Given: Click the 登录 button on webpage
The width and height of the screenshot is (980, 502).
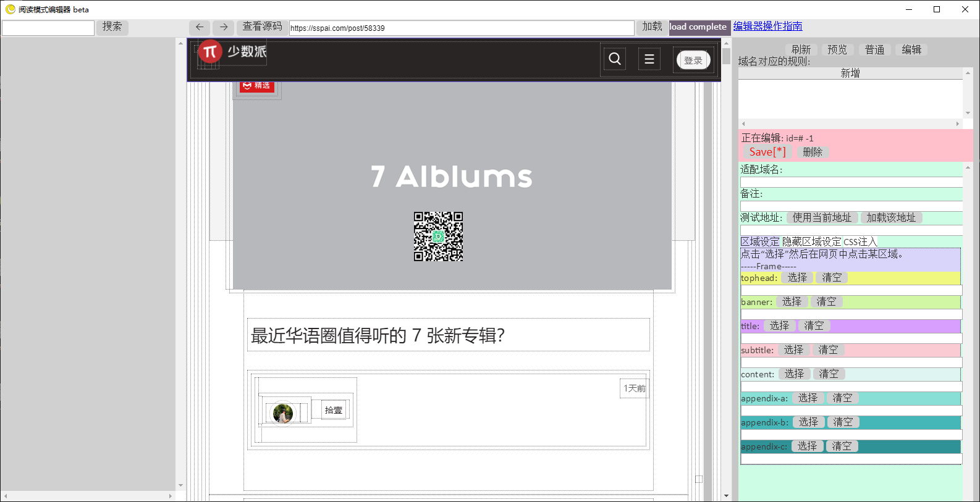Looking at the screenshot, I should pyautogui.click(x=693, y=61).
